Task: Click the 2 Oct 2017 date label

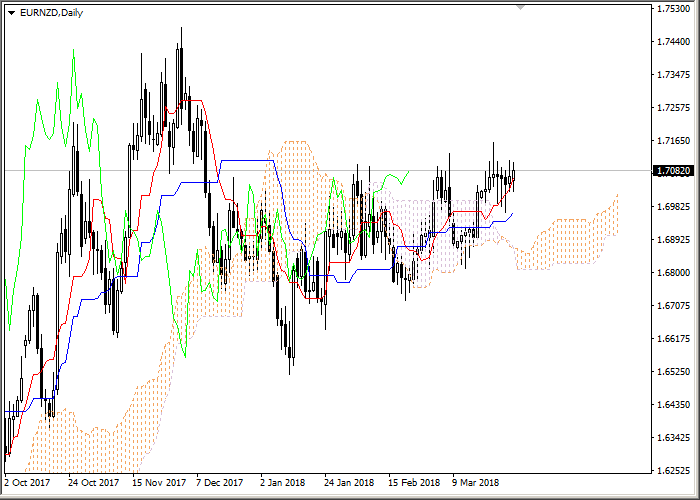Action: click(x=27, y=483)
